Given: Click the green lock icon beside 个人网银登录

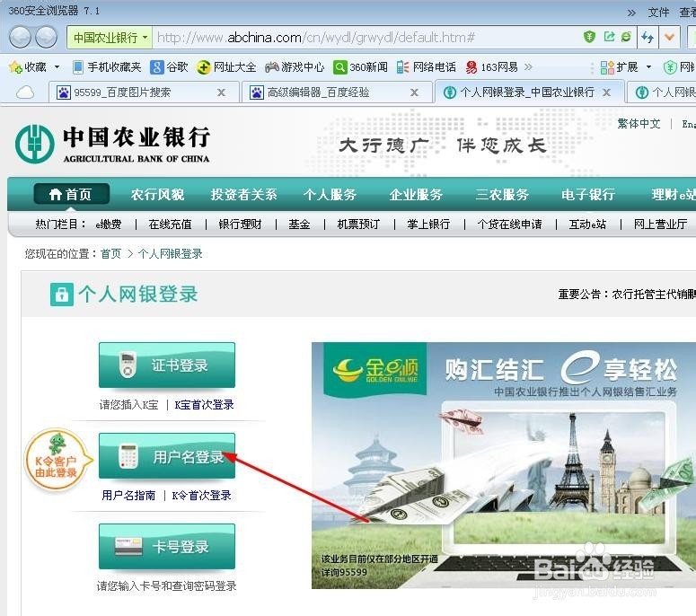Looking at the screenshot, I should tap(62, 295).
